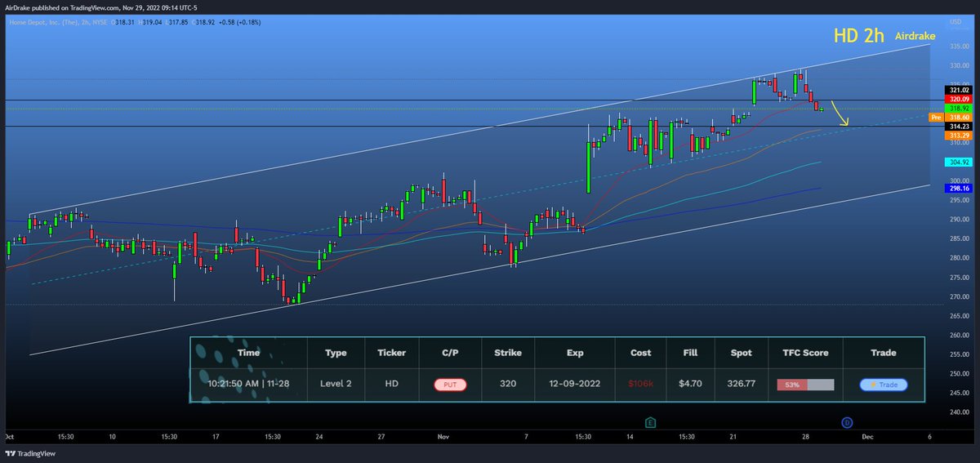Open the dividend D marker on time axis
980x463 pixels.
click(846, 423)
